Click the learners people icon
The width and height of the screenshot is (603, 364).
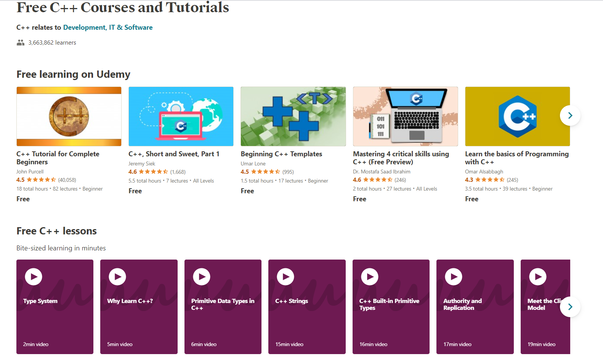tap(21, 43)
